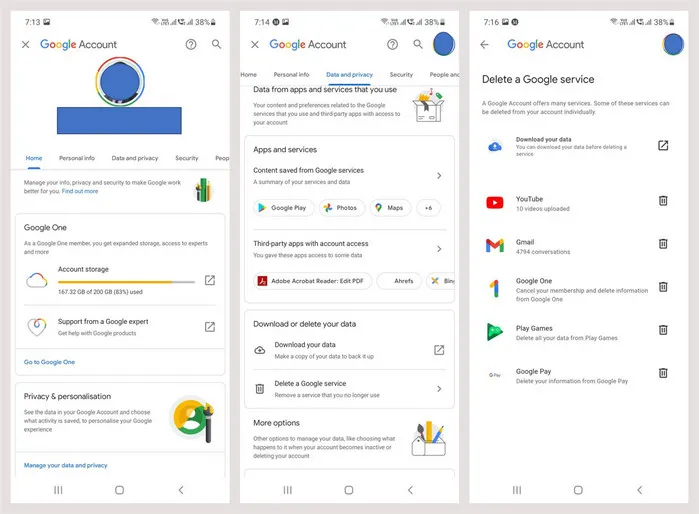The height and width of the screenshot is (514, 699).
Task: Tap the trash icon beside Gmail
Action: pos(663,243)
